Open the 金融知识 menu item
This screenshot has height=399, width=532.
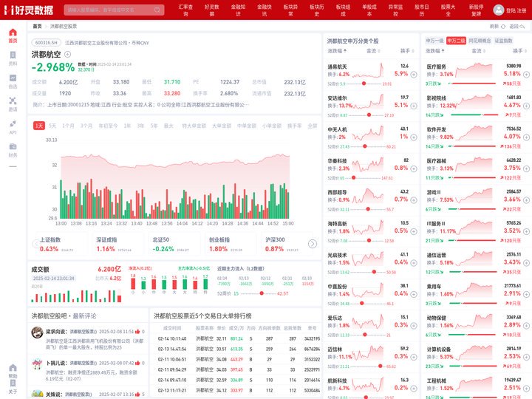[238, 10]
